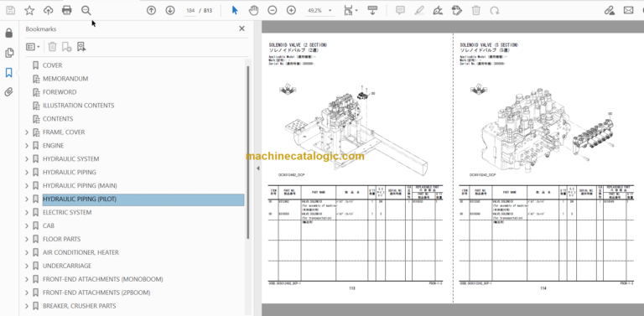Screen dimensions: 644x316
Task: Add the document to starred favorites
Action: 29,10
